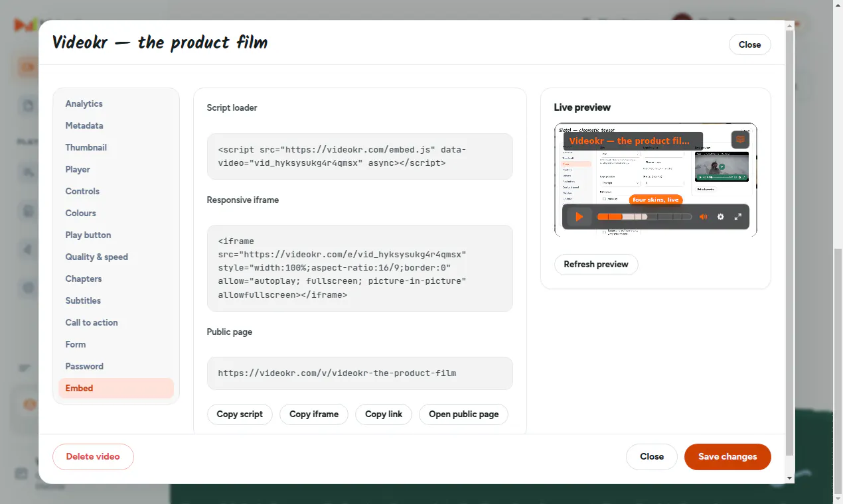Screen dimensions: 843x504
Task: Click the "Script loader" heading
Action: point(232,107)
